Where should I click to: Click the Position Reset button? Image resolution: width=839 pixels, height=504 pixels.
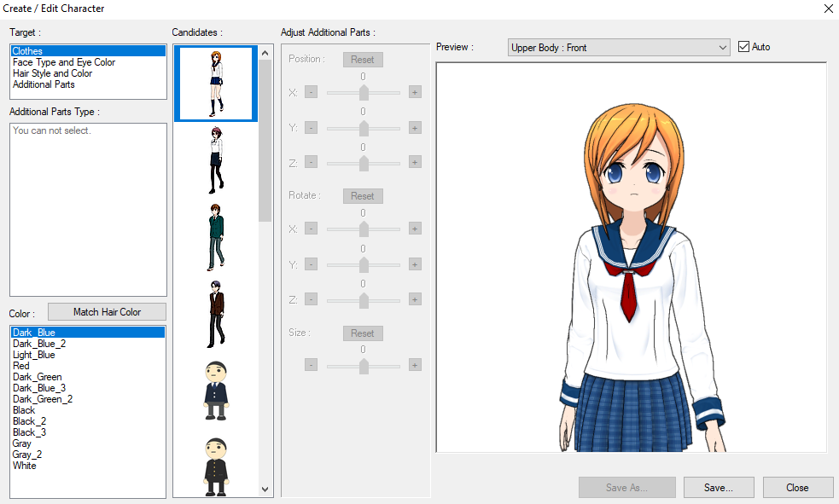click(363, 60)
